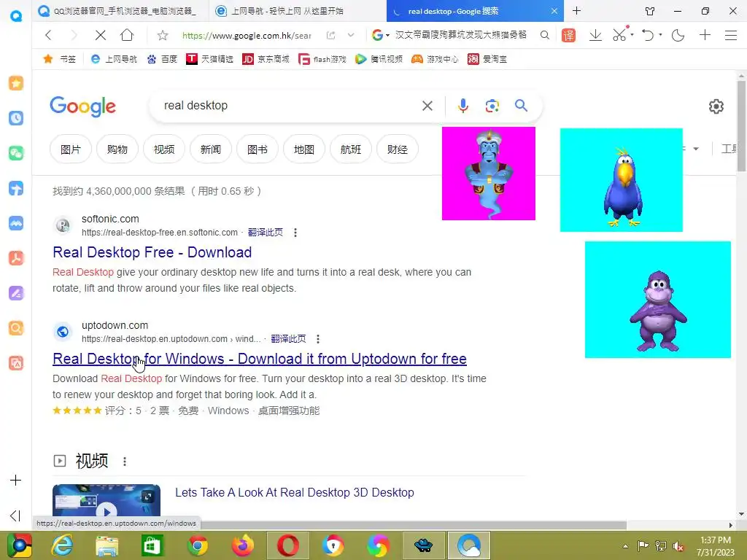Screen dimensions: 747x560
Task: Click sidebar red PDF icon
Action: [16, 258]
